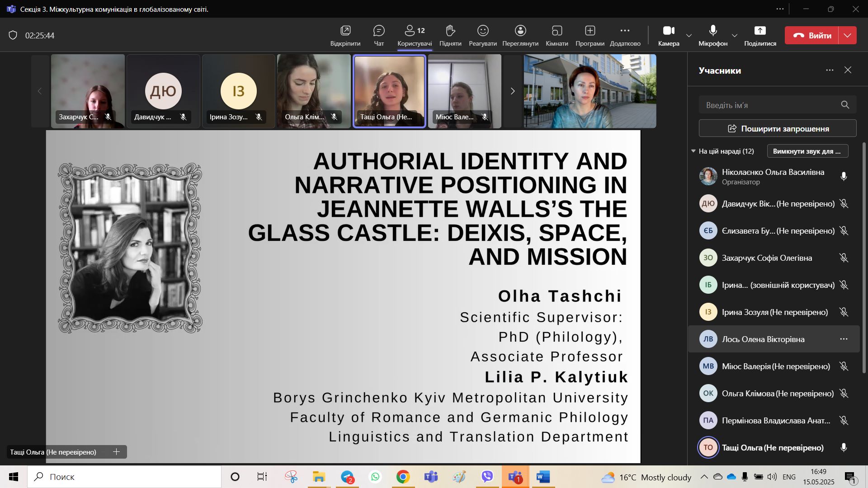
Task: Click the Raise hand (Підняти) icon
Action: coord(450,31)
